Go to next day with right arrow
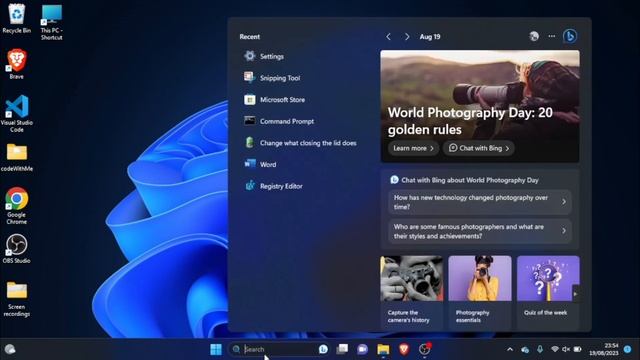 tap(407, 37)
